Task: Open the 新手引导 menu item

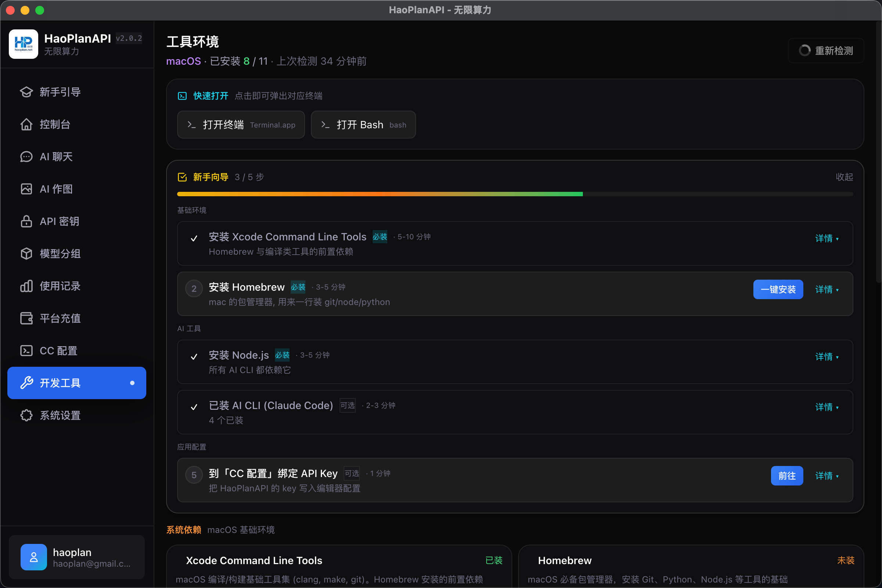Action: point(77,92)
